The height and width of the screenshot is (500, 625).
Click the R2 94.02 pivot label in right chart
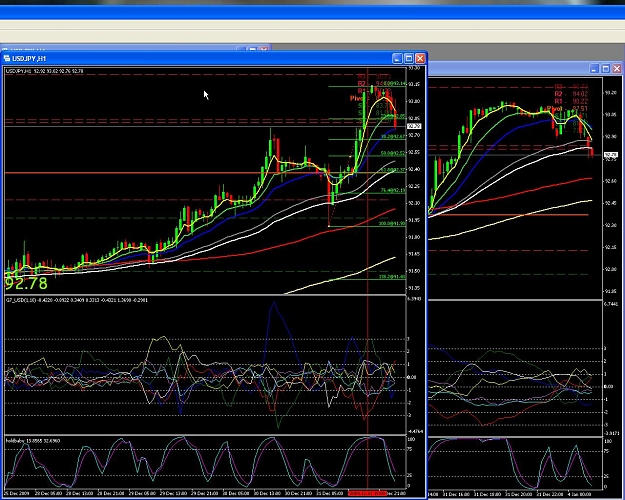571,94
